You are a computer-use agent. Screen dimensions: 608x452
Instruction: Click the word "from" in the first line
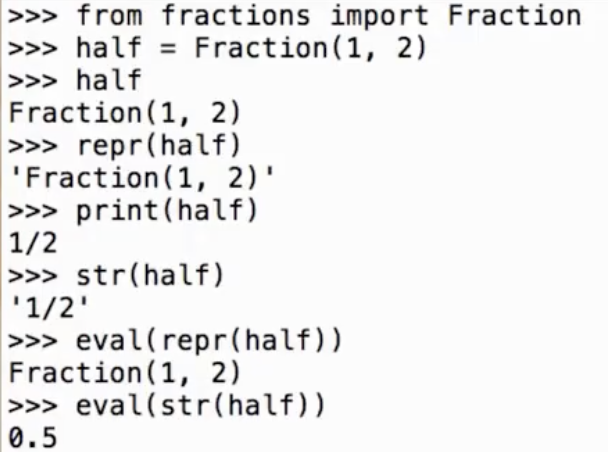coord(110,16)
